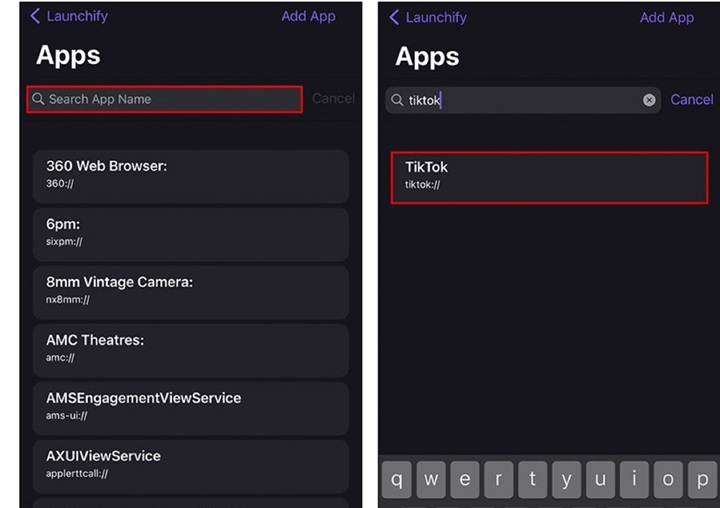
Task: Click the magnifier icon in left search bar
Action: tap(38, 99)
